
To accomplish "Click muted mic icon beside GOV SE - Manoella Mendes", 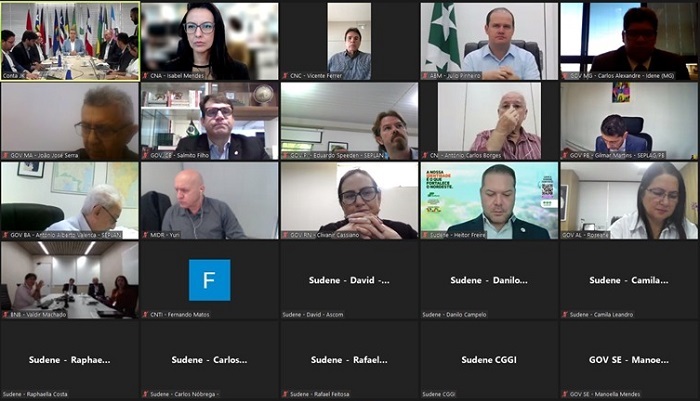I will pyautogui.click(x=565, y=394).
